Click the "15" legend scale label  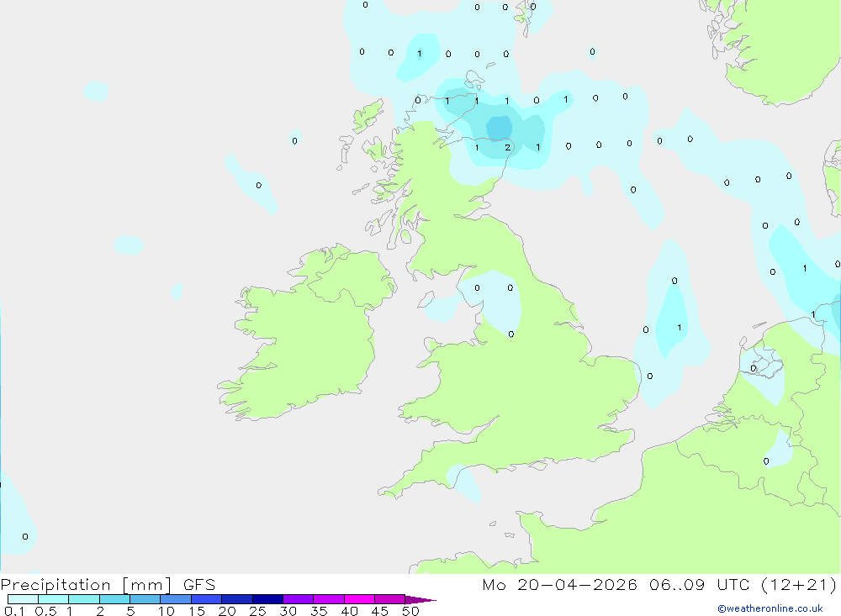click(x=197, y=611)
